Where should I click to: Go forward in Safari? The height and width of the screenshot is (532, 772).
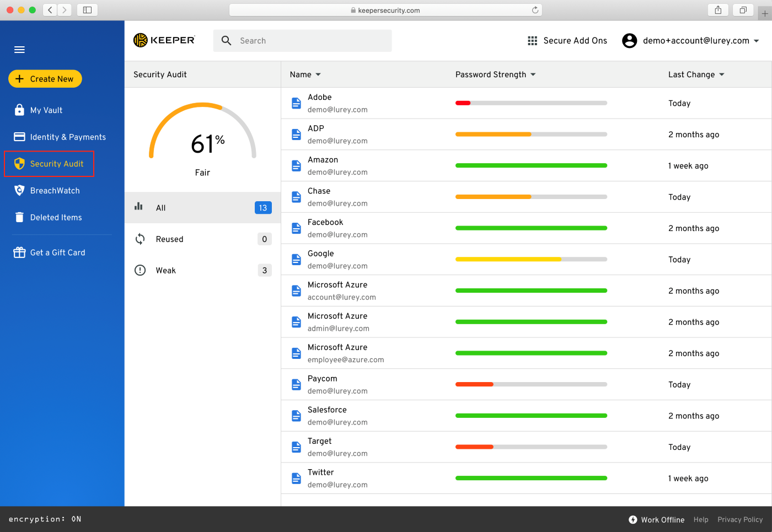[65, 10]
